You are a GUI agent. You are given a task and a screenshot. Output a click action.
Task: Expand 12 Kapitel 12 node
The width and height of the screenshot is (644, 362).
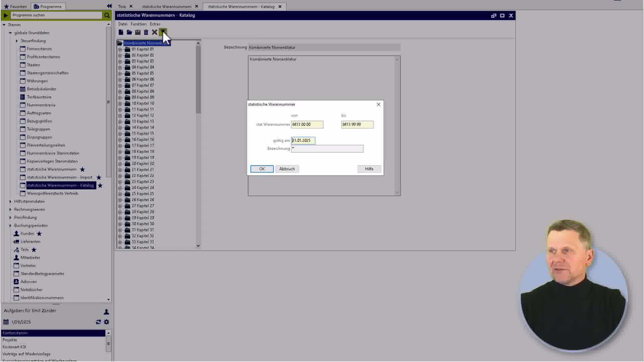[120, 116]
